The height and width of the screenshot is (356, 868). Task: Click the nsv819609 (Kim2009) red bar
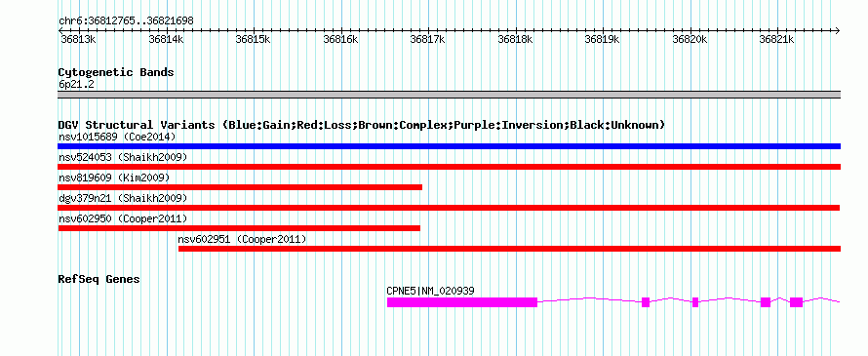click(240, 187)
